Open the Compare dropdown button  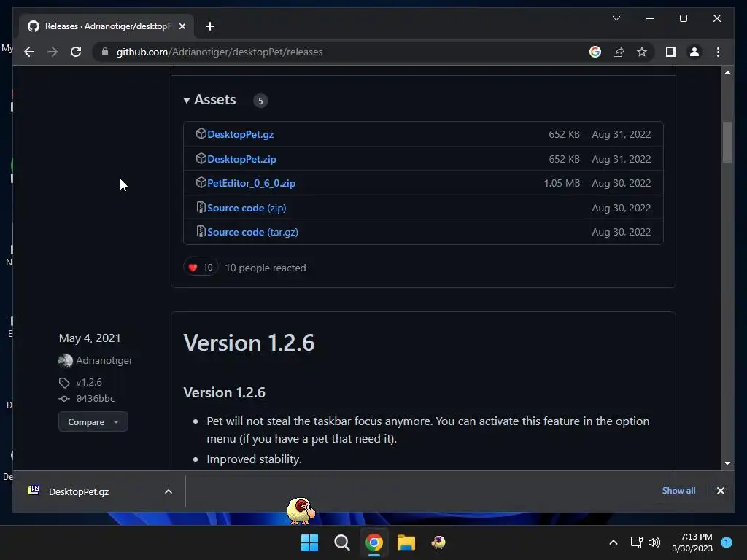point(93,422)
